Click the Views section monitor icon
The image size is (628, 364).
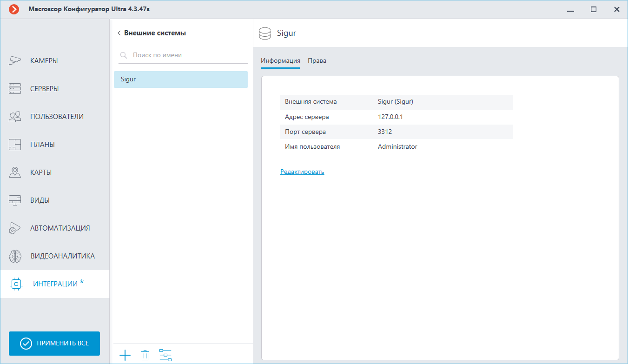[x=15, y=200]
